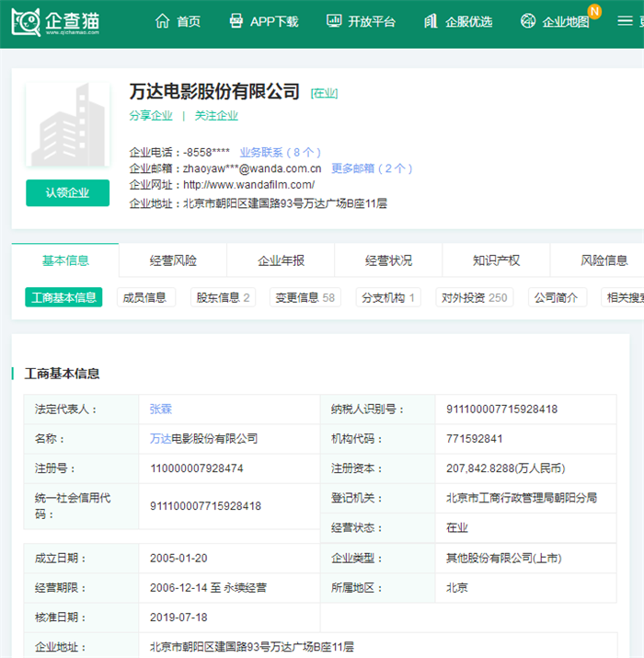Switch to the 知识产权 tab
This screenshot has width=644, height=658.
click(496, 260)
